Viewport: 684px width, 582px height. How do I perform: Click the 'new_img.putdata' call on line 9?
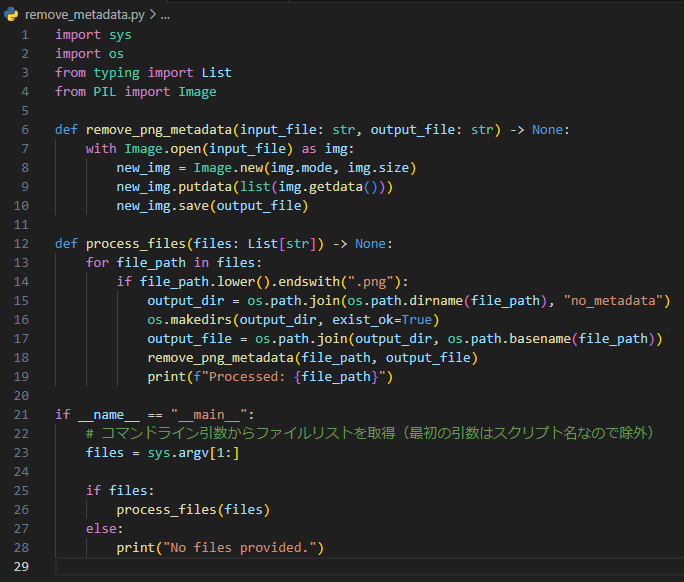pyautogui.click(x=174, y=187)
